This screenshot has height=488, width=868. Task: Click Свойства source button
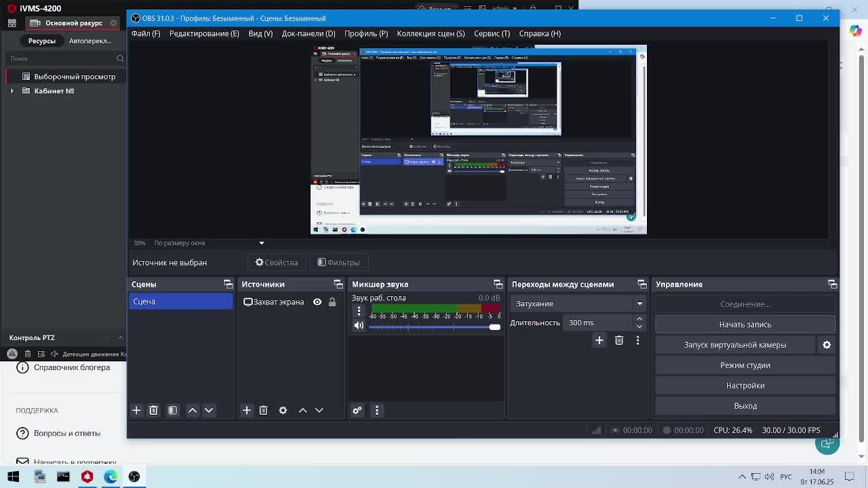(277, 262)
